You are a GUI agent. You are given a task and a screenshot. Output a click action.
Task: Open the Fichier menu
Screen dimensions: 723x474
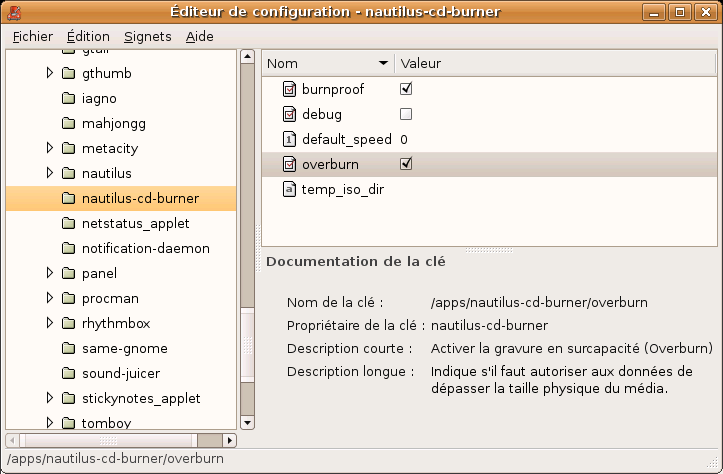click(x=33, y=36)
